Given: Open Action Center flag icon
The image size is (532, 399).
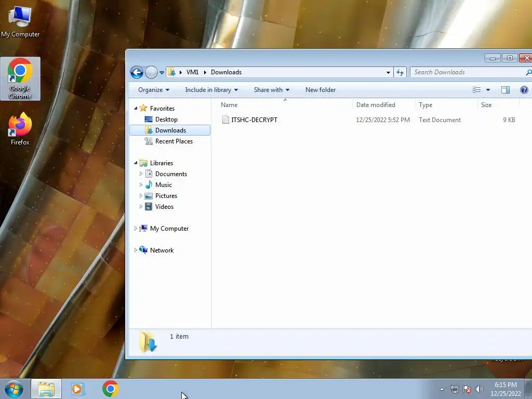Looking at the screenshot, I should click(x=467, y=389).
